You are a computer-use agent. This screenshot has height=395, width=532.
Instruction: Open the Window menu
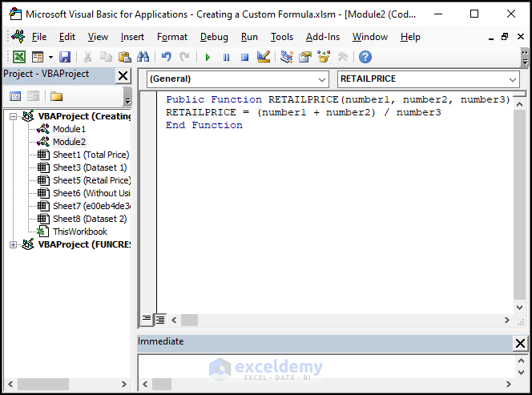[x=370, y=37]
